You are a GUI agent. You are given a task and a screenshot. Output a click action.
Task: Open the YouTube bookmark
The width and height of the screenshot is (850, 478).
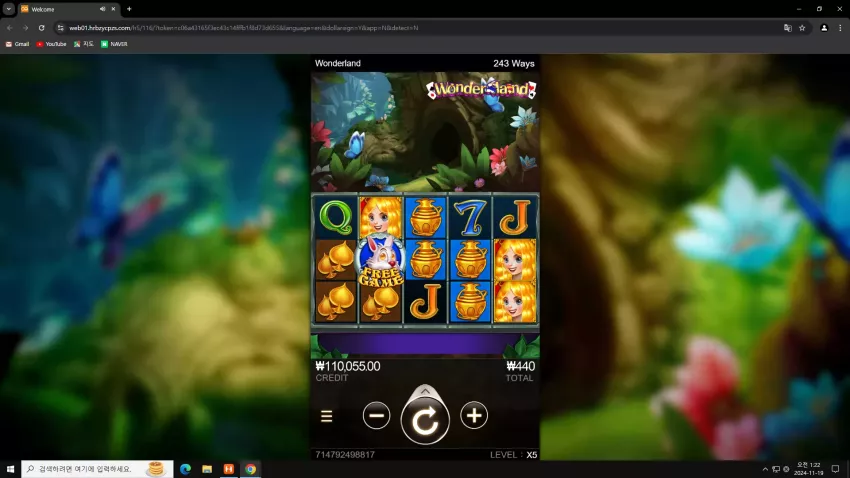(x=51, y=44)
